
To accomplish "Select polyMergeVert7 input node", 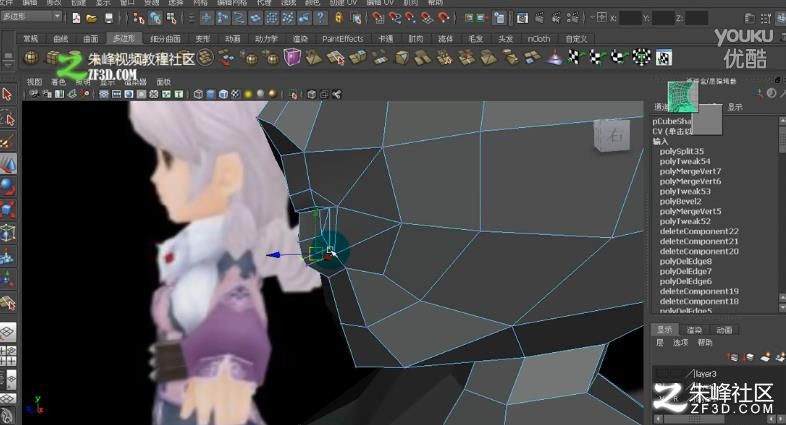I will click(690, 171).
